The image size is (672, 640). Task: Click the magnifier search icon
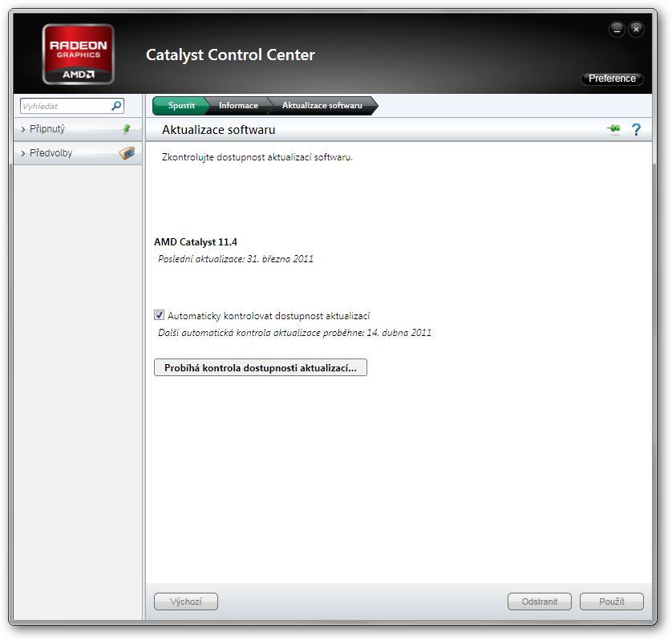tap(116, 105)
